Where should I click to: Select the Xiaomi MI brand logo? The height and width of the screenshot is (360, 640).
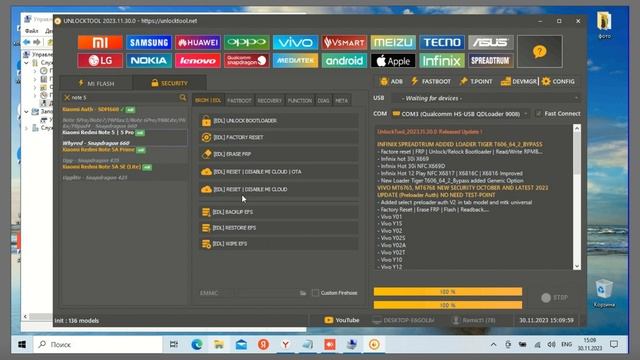coord(100,42)
